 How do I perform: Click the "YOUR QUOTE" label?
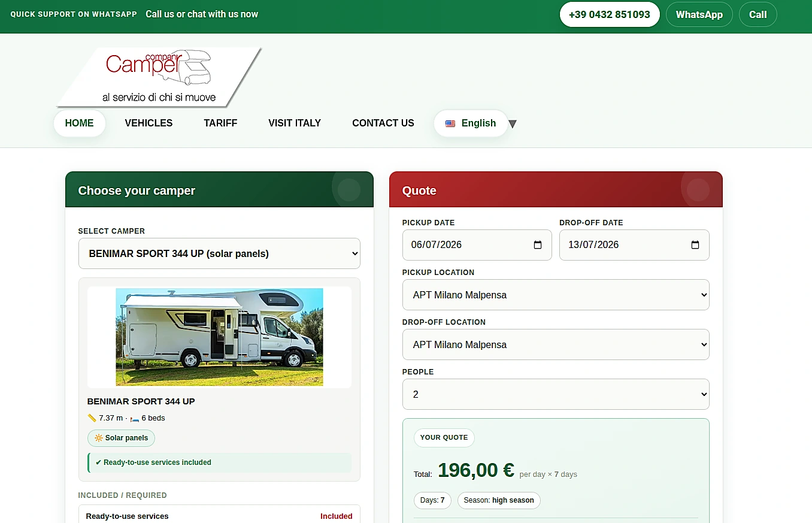click(444, 438)
